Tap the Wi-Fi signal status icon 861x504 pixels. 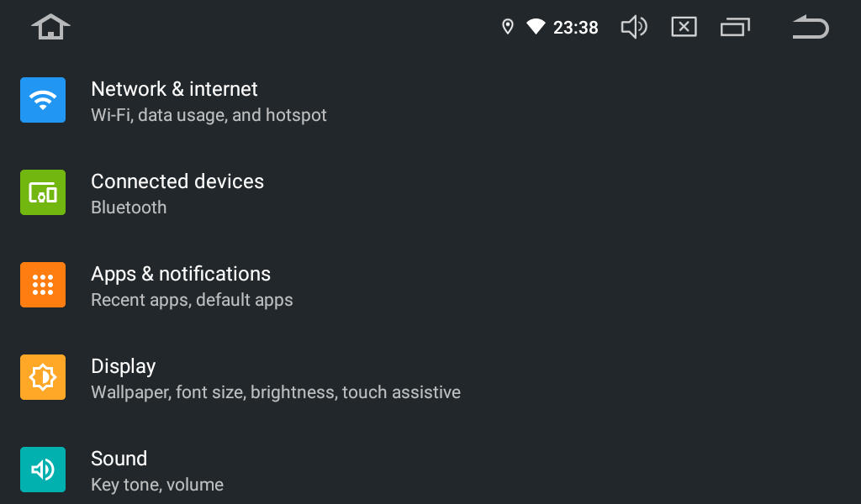(x=536, y=27)
